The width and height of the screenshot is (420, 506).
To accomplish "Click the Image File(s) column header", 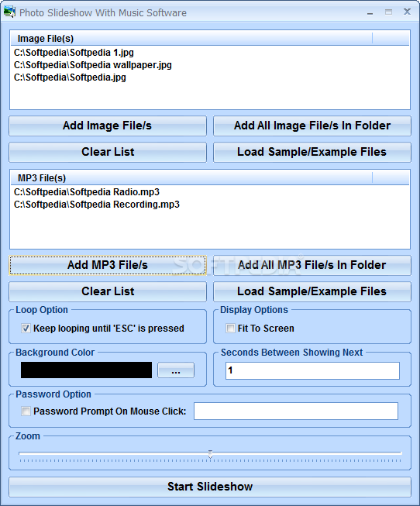I will coord(191,39).
